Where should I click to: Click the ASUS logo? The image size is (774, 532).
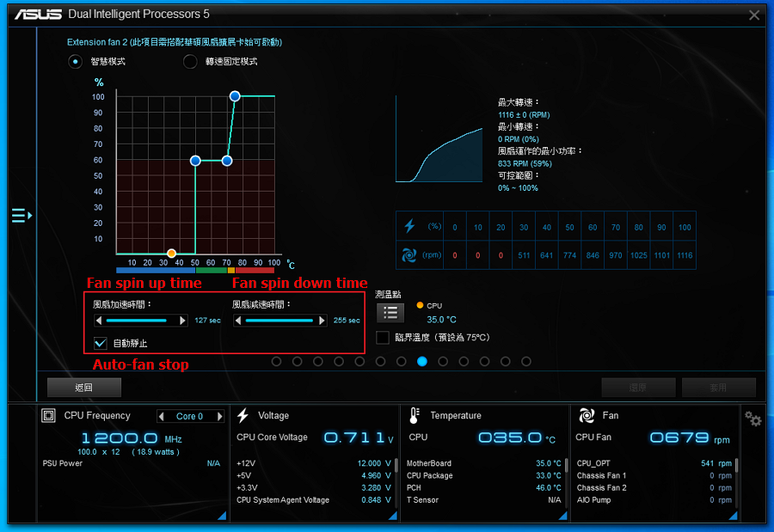39,15
